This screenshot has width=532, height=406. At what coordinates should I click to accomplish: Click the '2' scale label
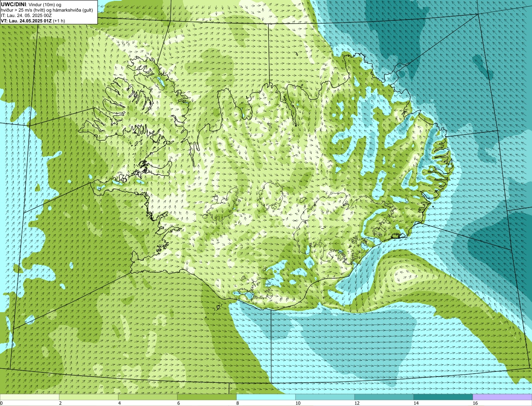tap(60, 403)
